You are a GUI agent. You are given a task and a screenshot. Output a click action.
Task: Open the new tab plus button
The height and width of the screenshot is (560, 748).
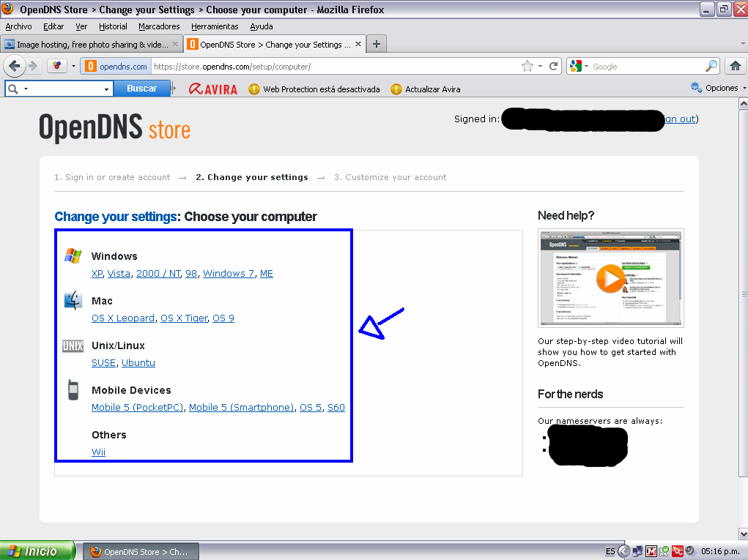377,45
